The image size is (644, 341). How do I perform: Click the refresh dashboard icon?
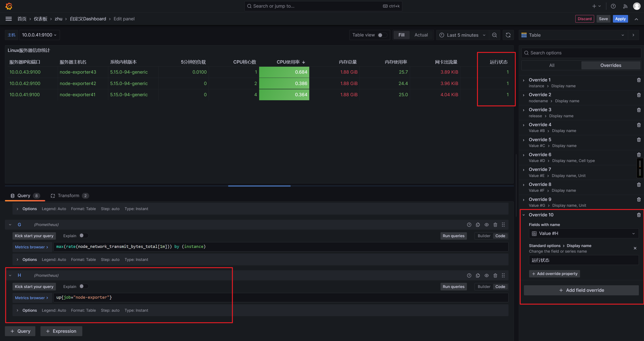point(508,35)
